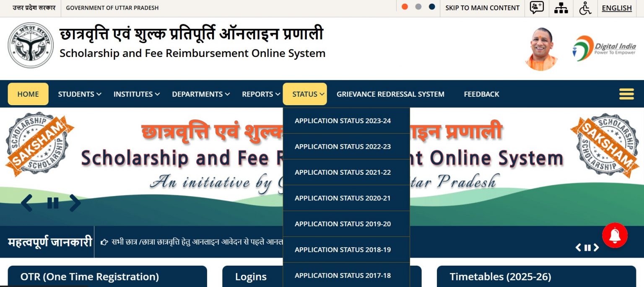Open the screen reader chat icon
644x287 pixels.
click(x=537, y=8)
